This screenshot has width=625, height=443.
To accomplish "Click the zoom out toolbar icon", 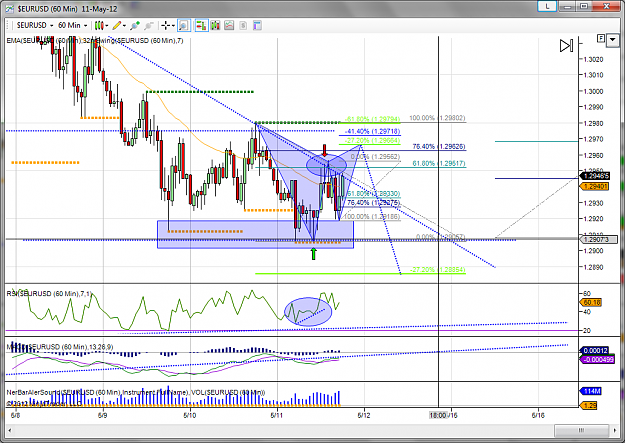I will pos(149,26).
